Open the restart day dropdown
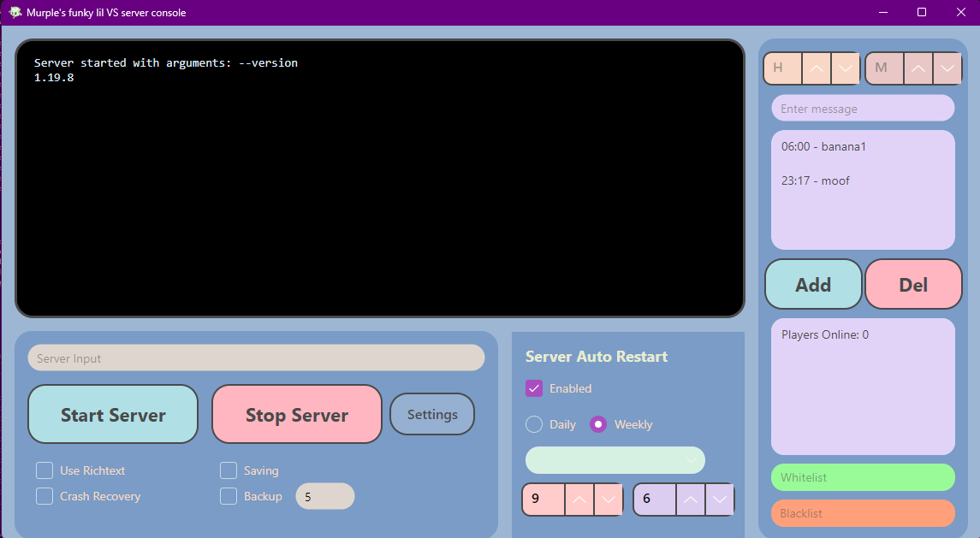This screenshot has height=538, width=980. [615, 460]
